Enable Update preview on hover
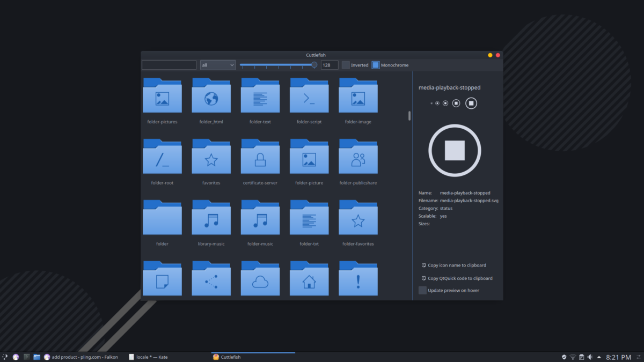 (x=422, y=290)
